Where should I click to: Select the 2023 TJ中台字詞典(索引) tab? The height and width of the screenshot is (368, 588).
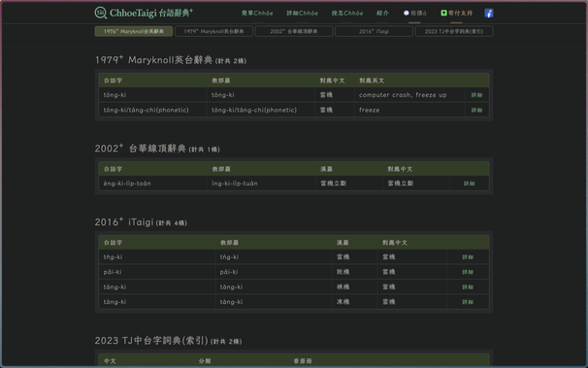pyautogui.click(x=454, y=31)
